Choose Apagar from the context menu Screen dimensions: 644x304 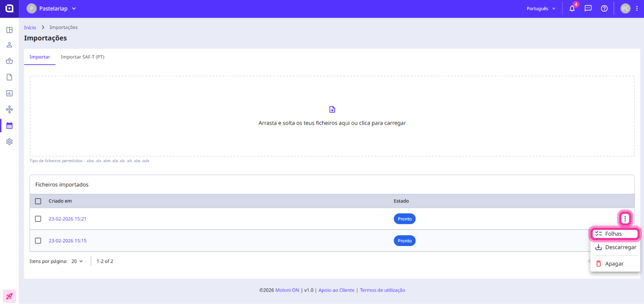(615, 264)
